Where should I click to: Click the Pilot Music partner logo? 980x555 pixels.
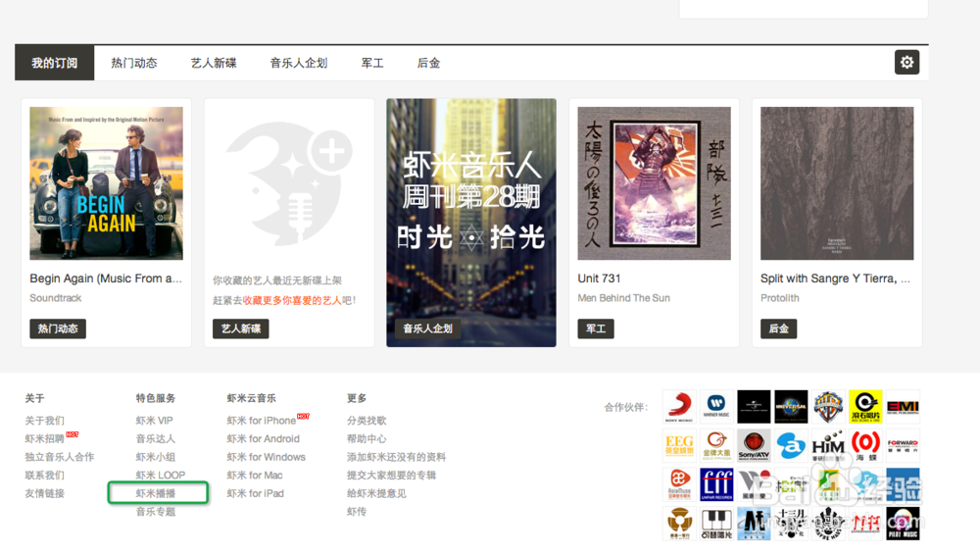904,523
